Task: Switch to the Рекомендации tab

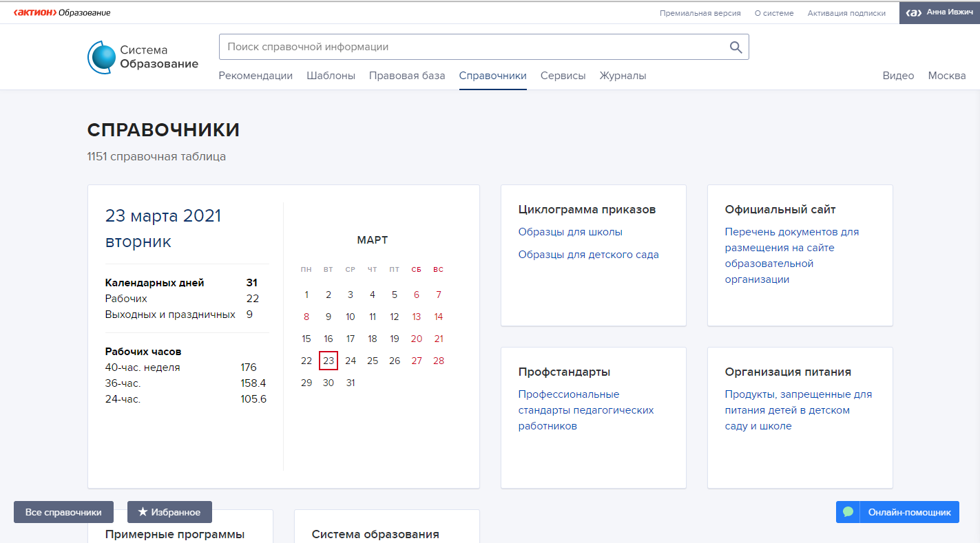Action: 256,76
